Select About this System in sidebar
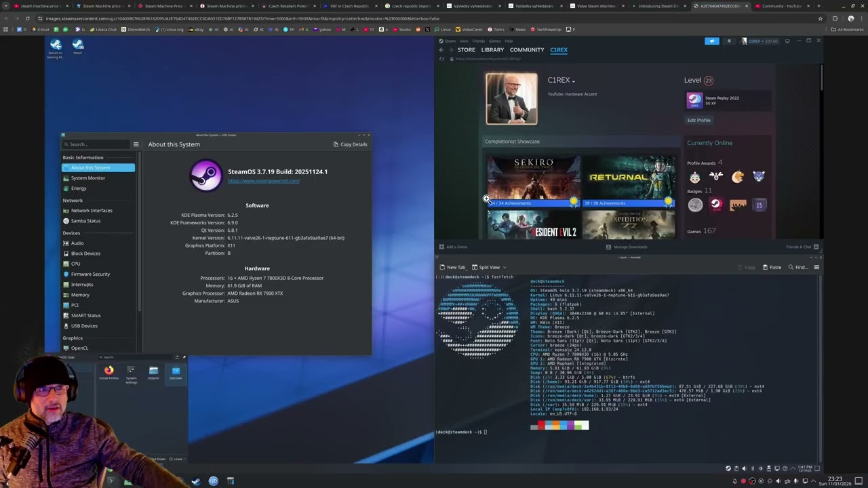 [x=98, y=167]
